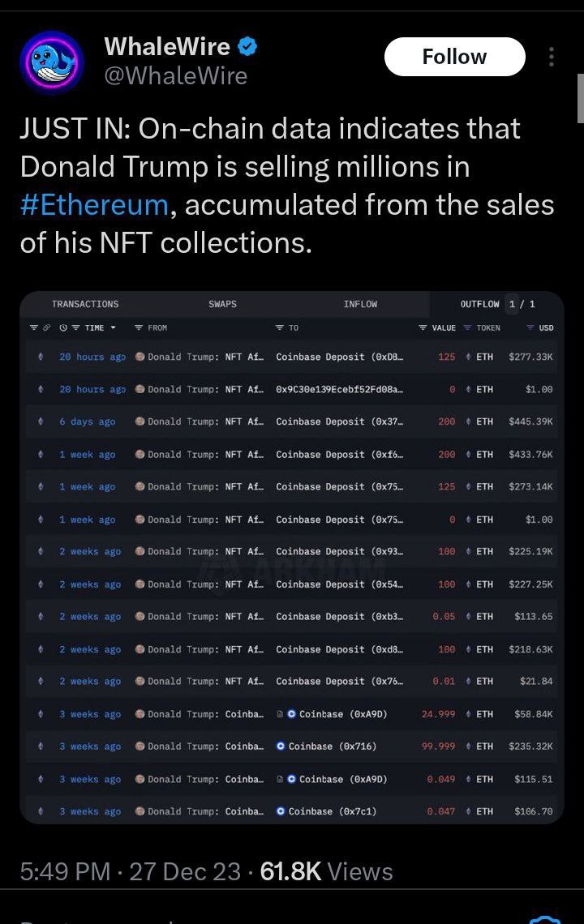This screenshot has height=924, width=584.
Task: Expand the TIME sort dropdown arrow
Action: point(113,328)
